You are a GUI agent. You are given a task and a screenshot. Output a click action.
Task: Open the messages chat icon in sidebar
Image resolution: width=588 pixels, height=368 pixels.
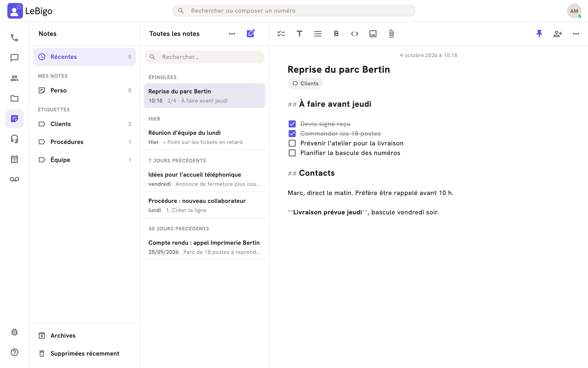[x=14, y=58]
